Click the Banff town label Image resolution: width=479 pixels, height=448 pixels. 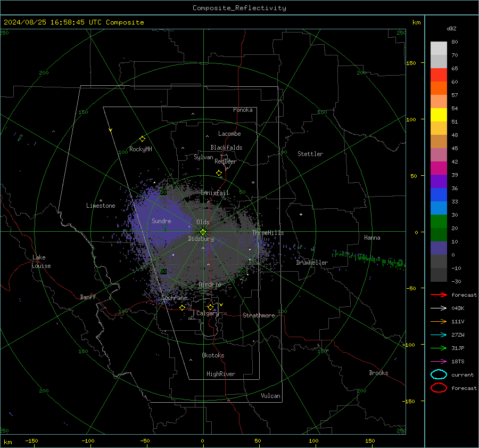pos(88,297)
